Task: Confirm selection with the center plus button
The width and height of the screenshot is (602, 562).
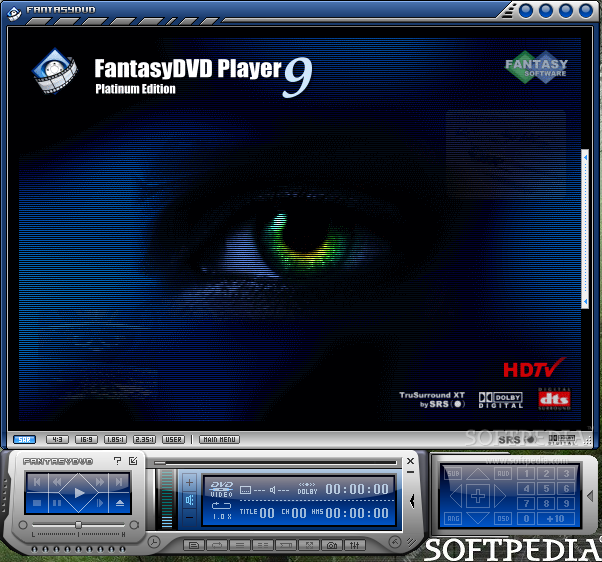Action: (x=478, y=496)
